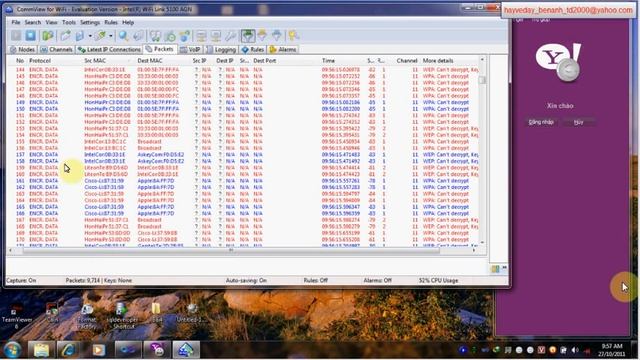The image size is (640, 360).
Task: Switch to the VoIP tab
Action: click(190, 49)
